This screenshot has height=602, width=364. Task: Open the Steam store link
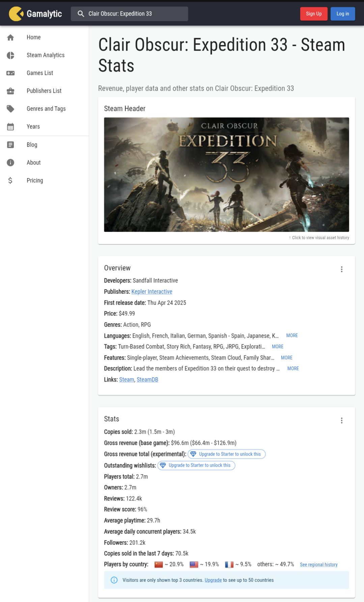tap(127, 380)
